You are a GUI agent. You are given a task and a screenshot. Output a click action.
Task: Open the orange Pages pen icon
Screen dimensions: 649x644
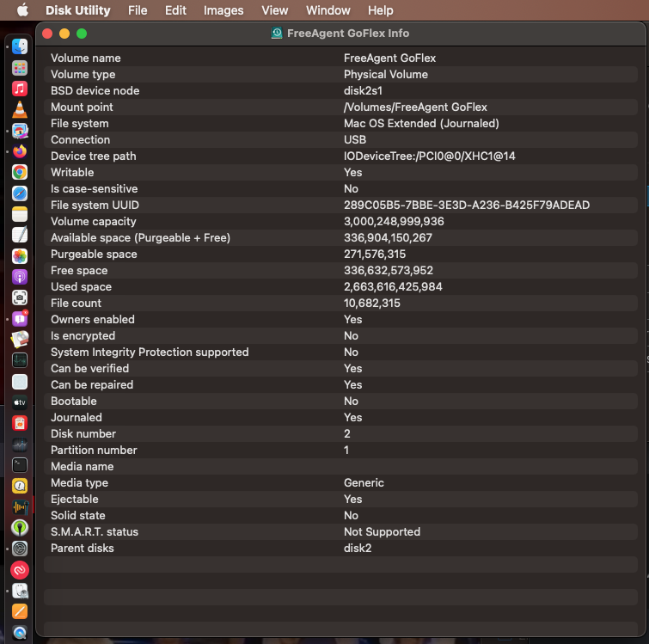click(x=20, y=611)
